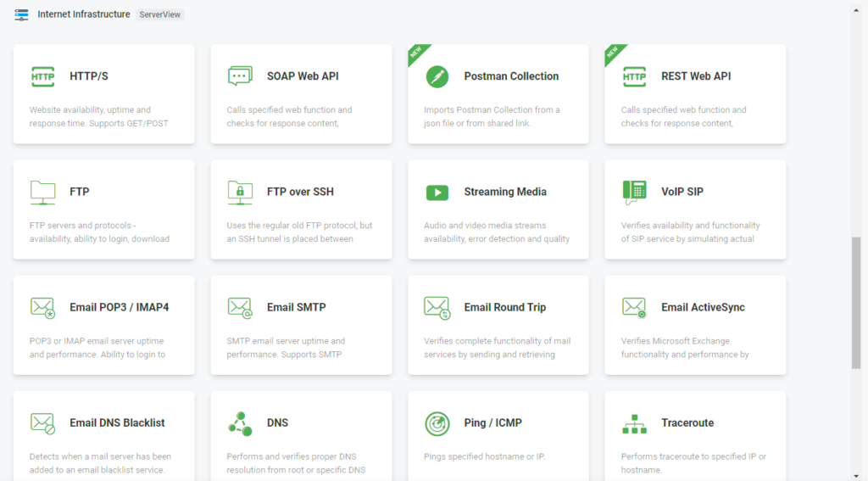Select Ping / ICMP title
868x481 pixels.
pyautogui.click(x=492, y=422)
